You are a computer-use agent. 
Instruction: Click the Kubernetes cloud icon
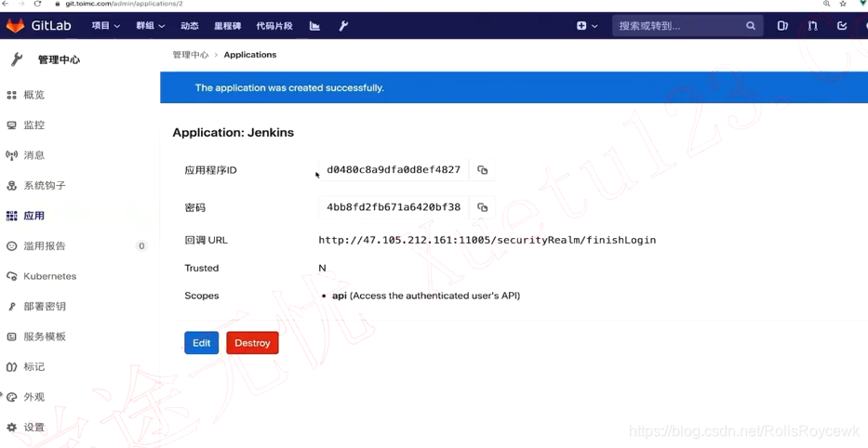(11, 276)
